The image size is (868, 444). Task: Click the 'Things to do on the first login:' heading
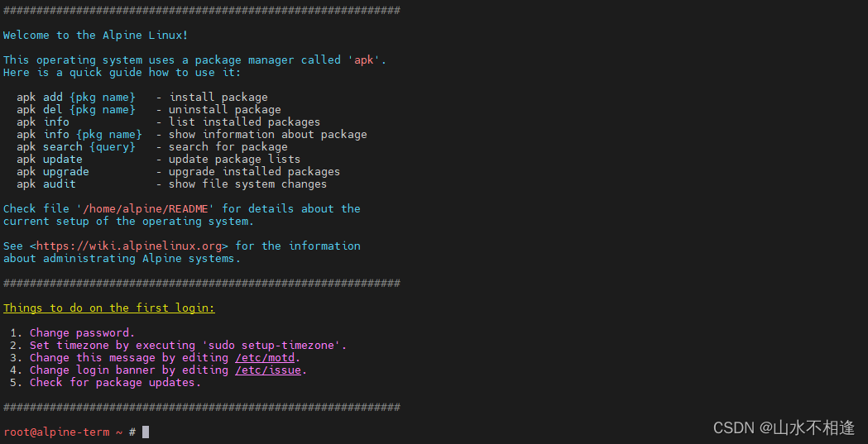[109, 308]
